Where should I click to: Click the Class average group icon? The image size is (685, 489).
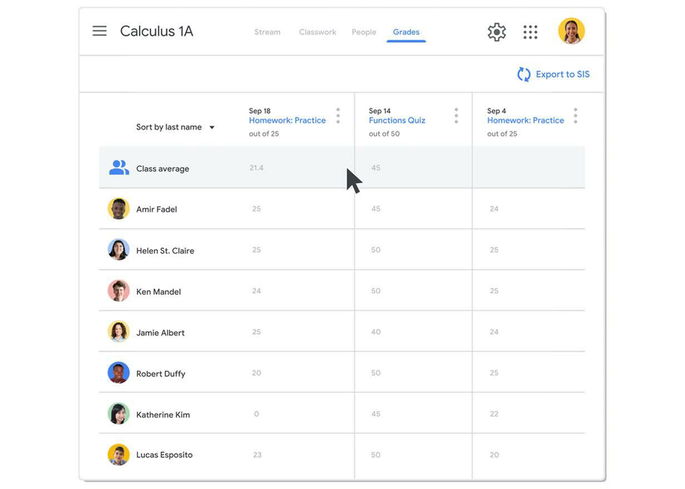point(119,168)
